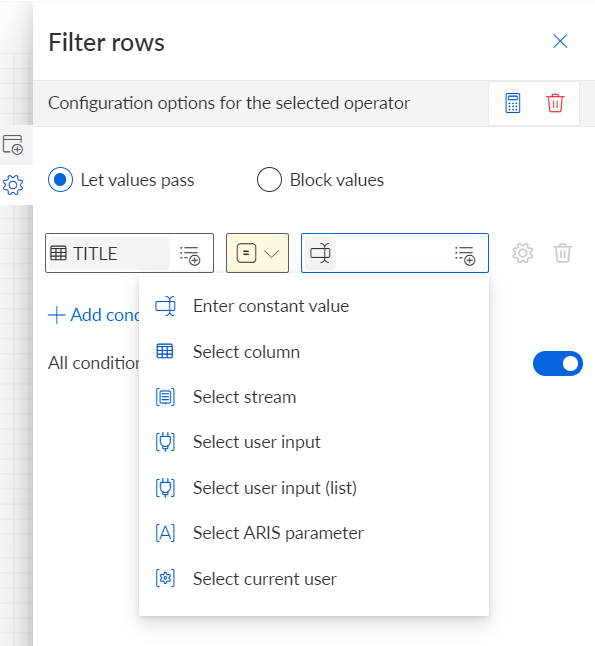This screenshot has width=595, height=646.
Task: Delete the operator using the red trash icon
Action: click(x=555, y=103)
